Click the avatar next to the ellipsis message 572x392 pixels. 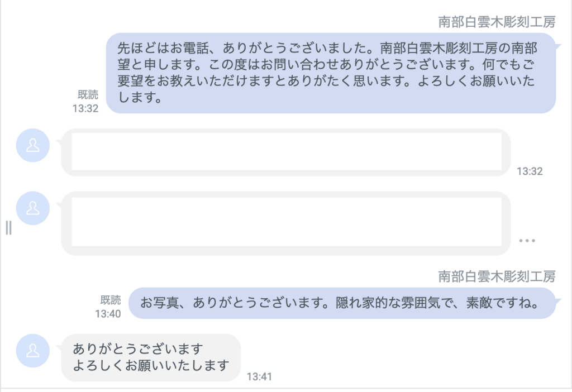point(33,208)
